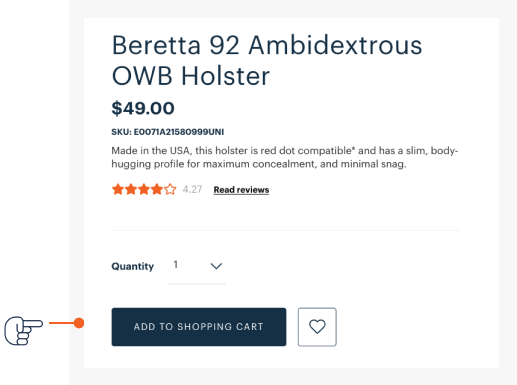Viewport: 517px width, 385px height.
Task: Click the Made in the USA description
Action: (x=285, y=157)
